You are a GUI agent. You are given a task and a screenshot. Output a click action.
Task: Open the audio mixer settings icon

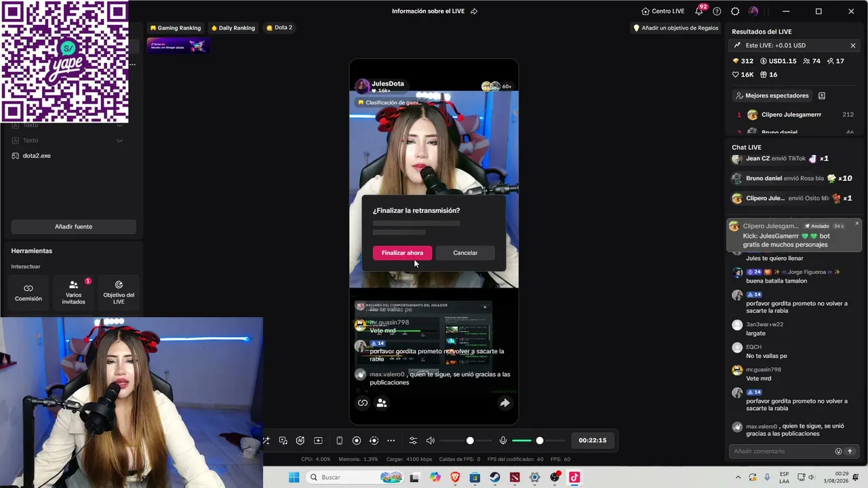[413, 441]
